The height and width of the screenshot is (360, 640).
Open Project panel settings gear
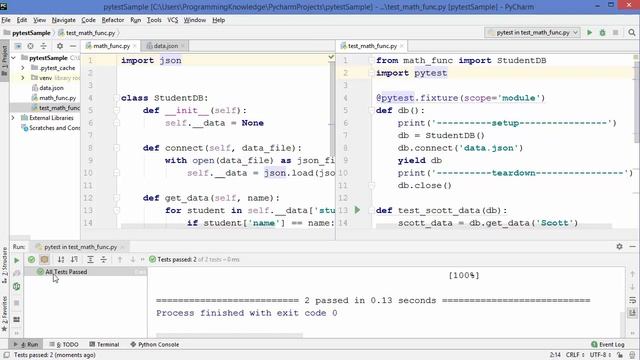click(60, 46)
